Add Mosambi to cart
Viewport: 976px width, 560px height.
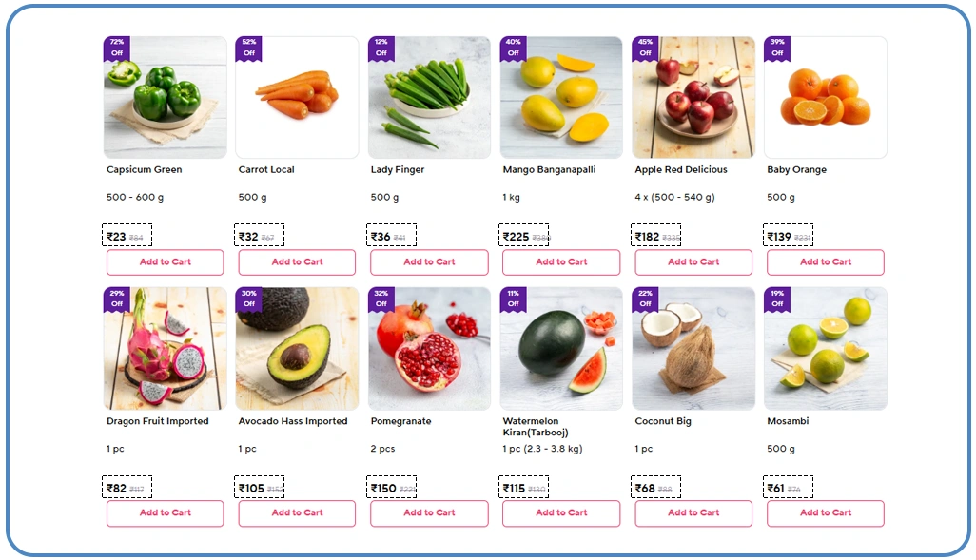[x=826, y=513]
